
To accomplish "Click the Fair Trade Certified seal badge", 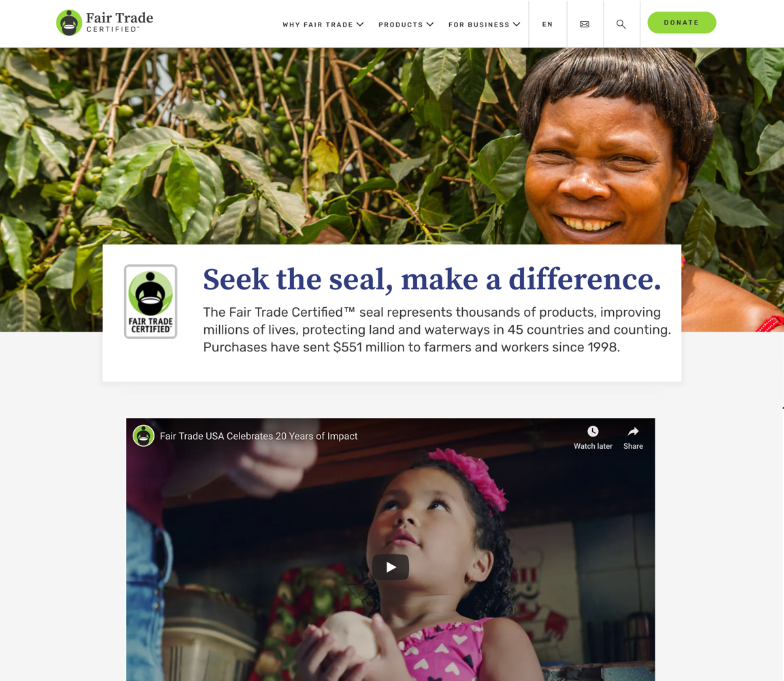I will tap(150, 302).
